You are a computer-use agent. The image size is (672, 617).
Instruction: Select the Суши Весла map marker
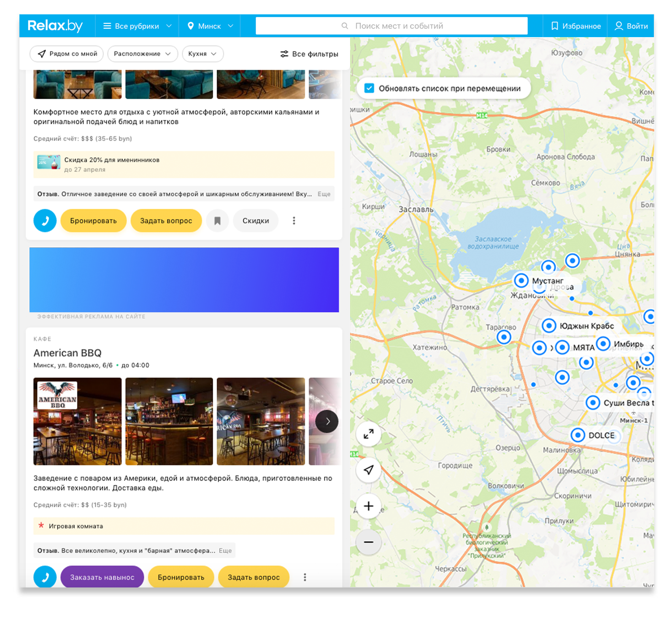pos(593,403)
